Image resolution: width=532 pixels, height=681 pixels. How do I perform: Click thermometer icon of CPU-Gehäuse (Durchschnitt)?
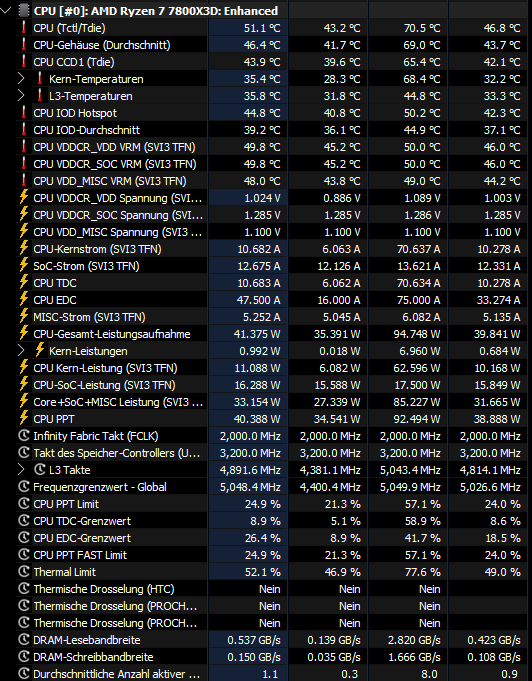click(x=24, y=45)
